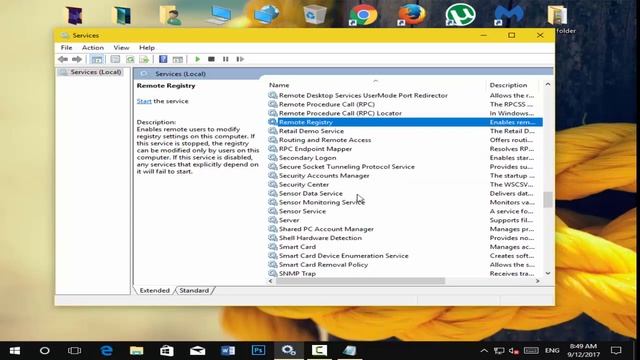Open Google Chrome desktop shortcut

[x=363, y=15]
